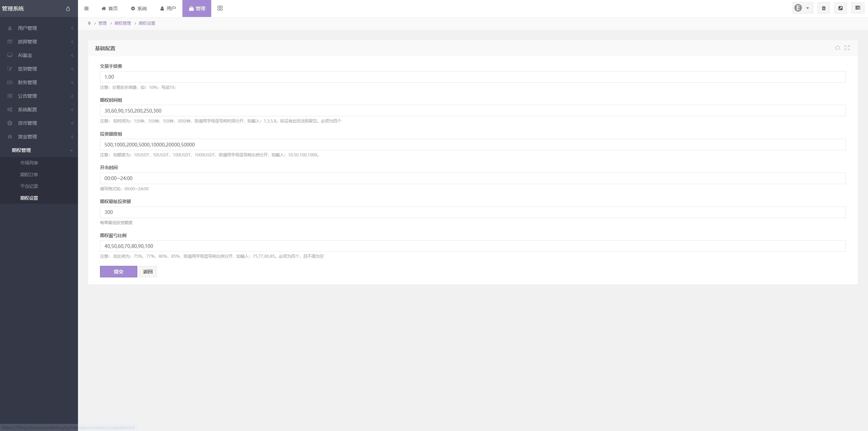Switch to the 系统 top tab
Image resolution: width=868 pixels, height=431 pixels.
click(139, 8)
